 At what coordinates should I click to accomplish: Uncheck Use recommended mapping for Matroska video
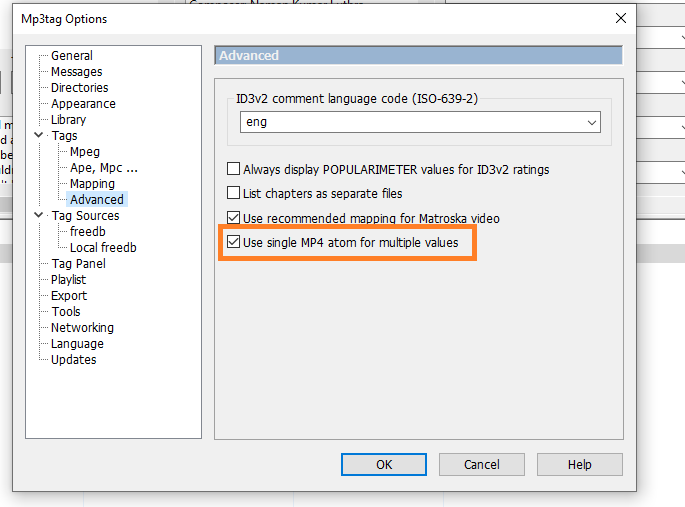tap(233, 217)
